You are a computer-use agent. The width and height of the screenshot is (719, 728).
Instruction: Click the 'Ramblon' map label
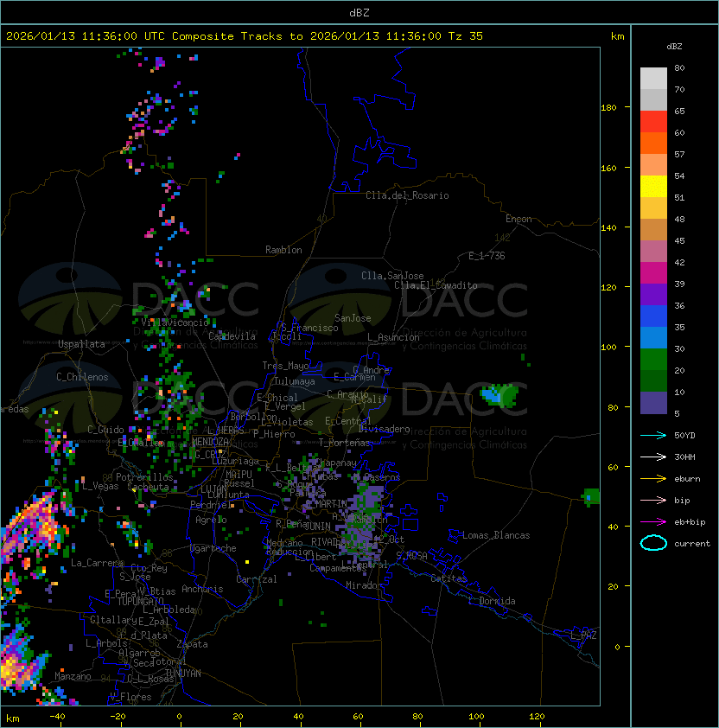[283, 250]
